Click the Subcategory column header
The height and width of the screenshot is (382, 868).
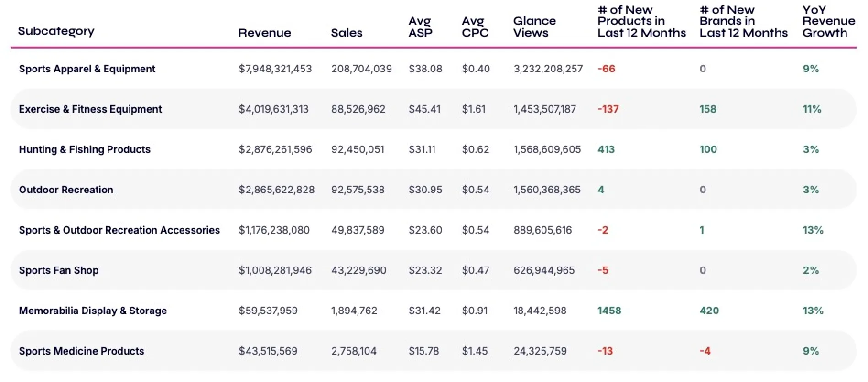[56, 31]
